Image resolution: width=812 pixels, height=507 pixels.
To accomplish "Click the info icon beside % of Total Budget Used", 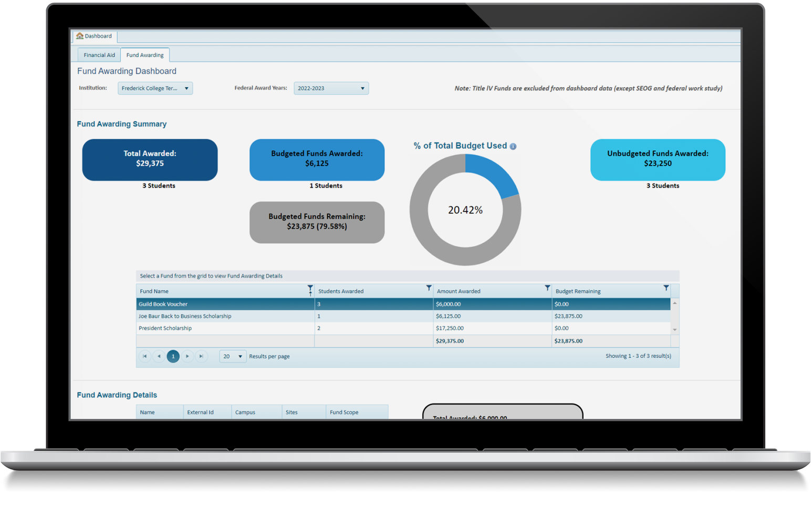I will pyautogui.click(x=513, y=146).
